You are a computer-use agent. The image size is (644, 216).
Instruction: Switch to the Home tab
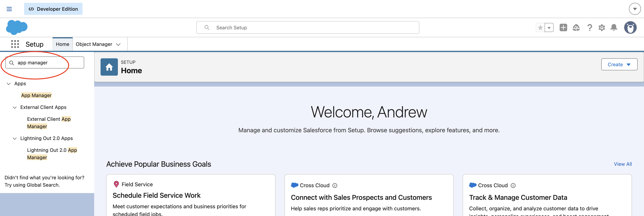coord(63,44)
